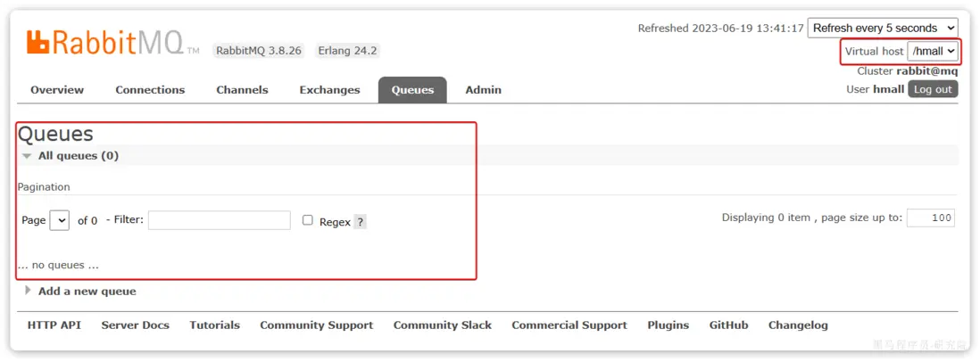
Task: Open the Regex help question mark
Action: tap(360, 221)
